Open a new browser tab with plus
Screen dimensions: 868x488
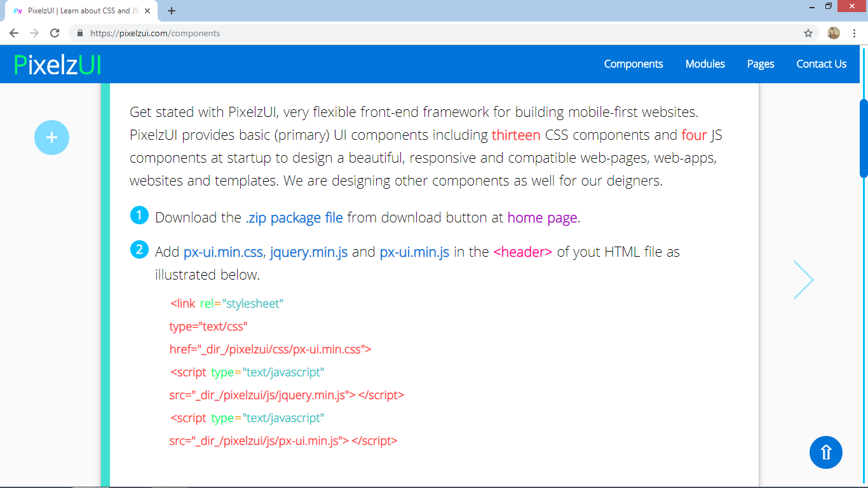tap(172, 11)
